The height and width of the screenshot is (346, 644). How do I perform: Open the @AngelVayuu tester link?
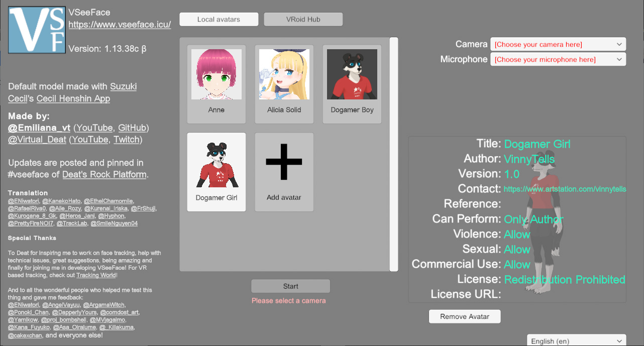[61, 305]
